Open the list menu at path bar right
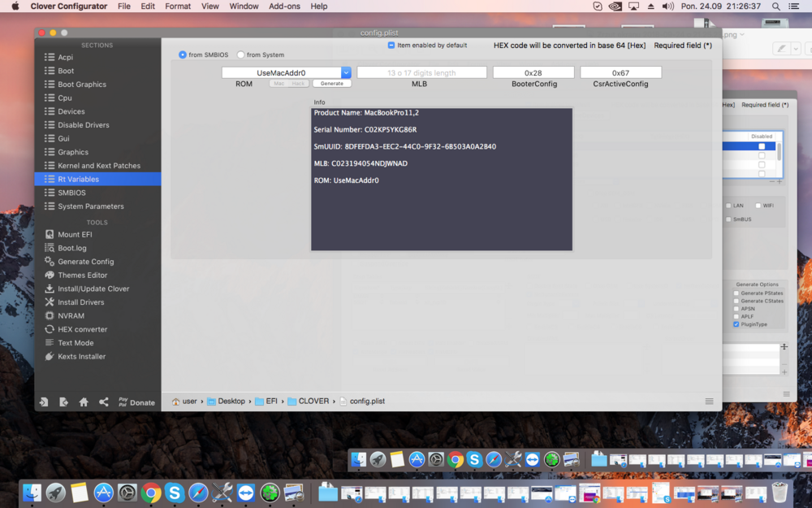 709,402
